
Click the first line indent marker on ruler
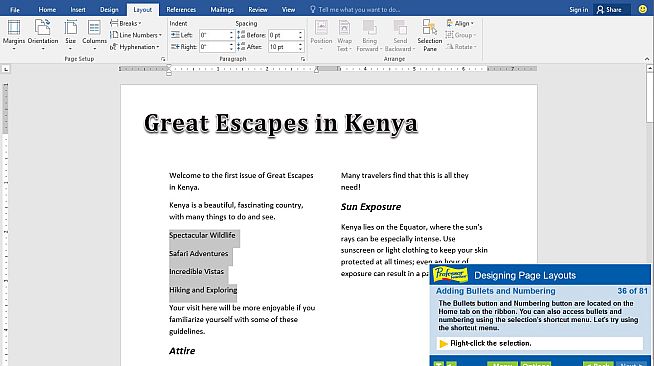[x=169, y=67]
